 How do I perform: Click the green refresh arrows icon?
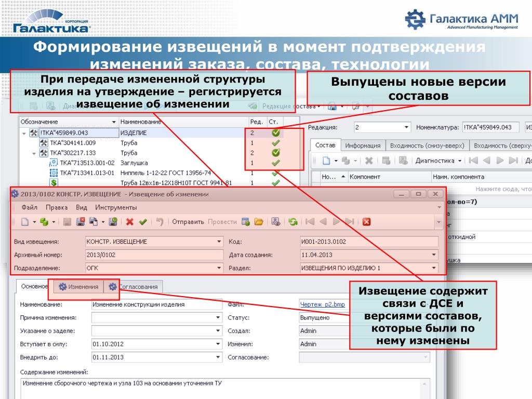point(293,222)
